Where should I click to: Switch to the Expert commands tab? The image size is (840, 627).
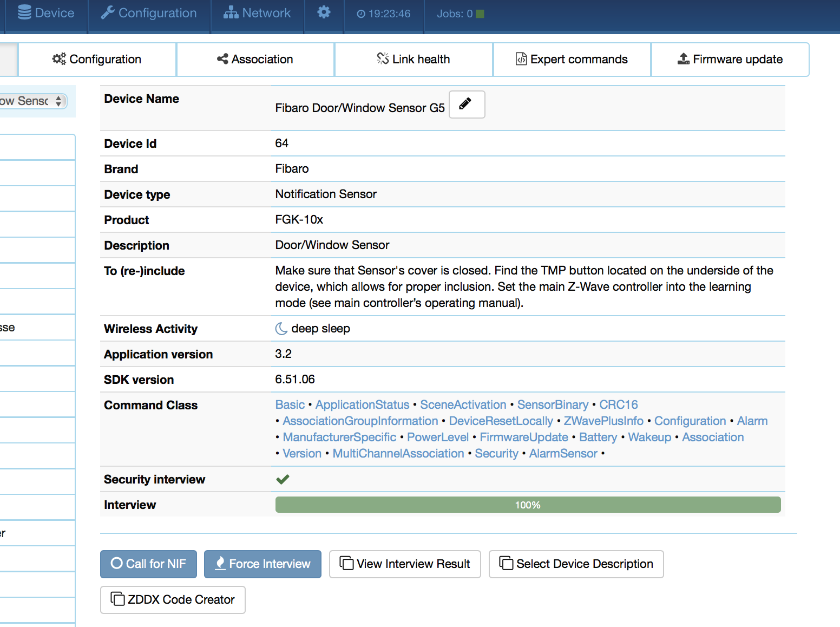(572, 59)
